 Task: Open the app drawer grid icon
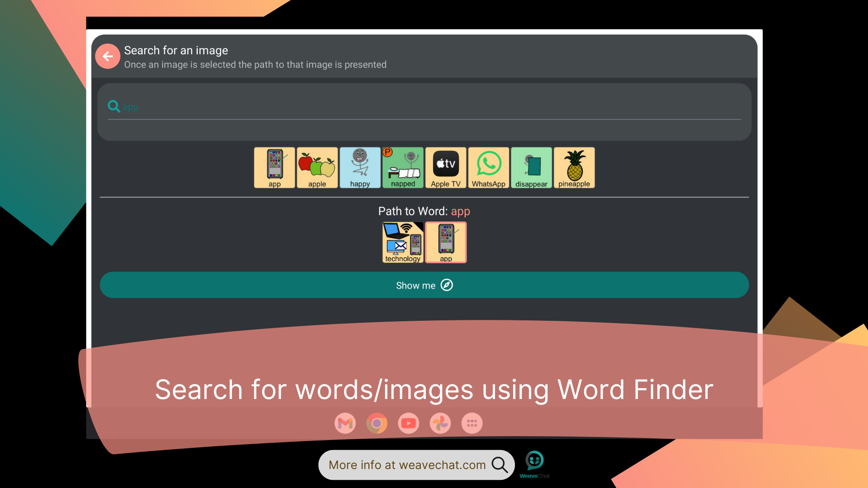472,423
